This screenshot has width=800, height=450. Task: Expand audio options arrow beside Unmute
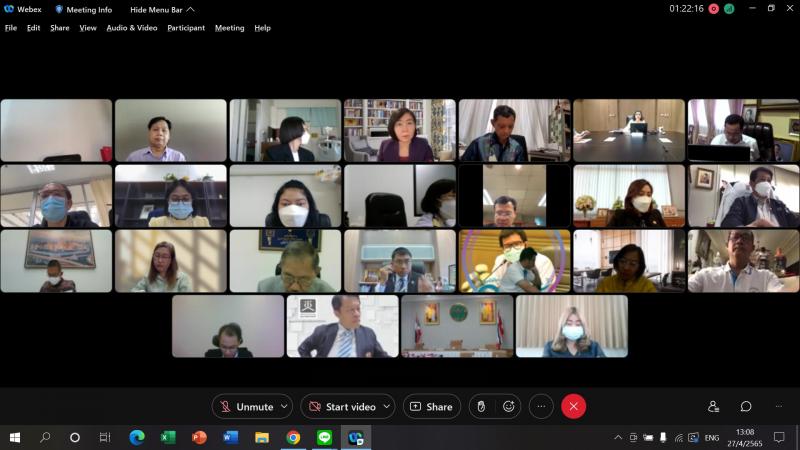(x=284, y=407)
